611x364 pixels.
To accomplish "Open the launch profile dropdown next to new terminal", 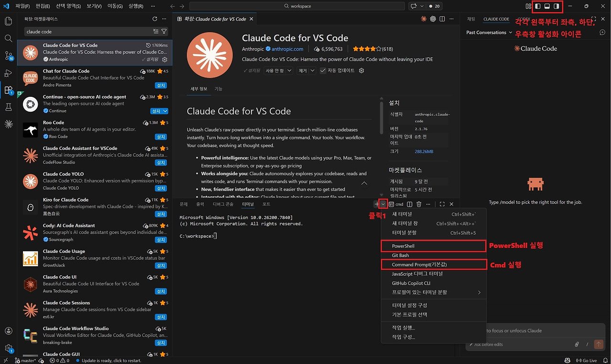I will tap(383, 204).
